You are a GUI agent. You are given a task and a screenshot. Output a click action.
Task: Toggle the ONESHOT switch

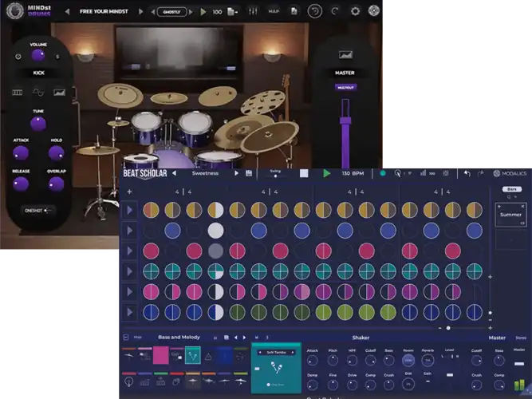38,211
